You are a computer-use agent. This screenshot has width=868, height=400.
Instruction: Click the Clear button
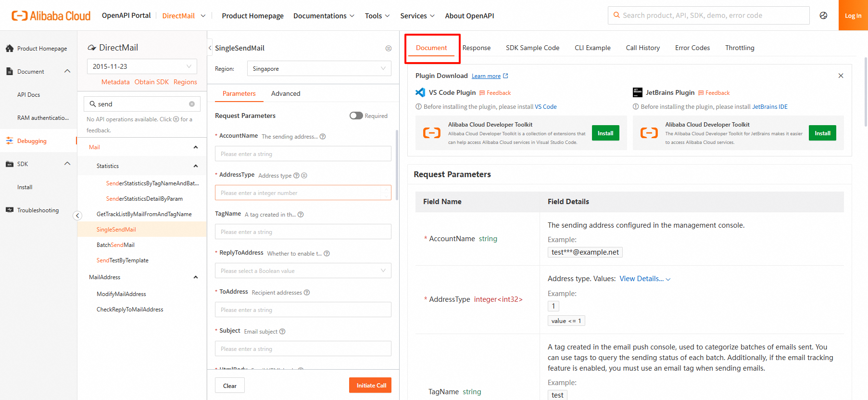pyautogui.click(x=230, y=386)
